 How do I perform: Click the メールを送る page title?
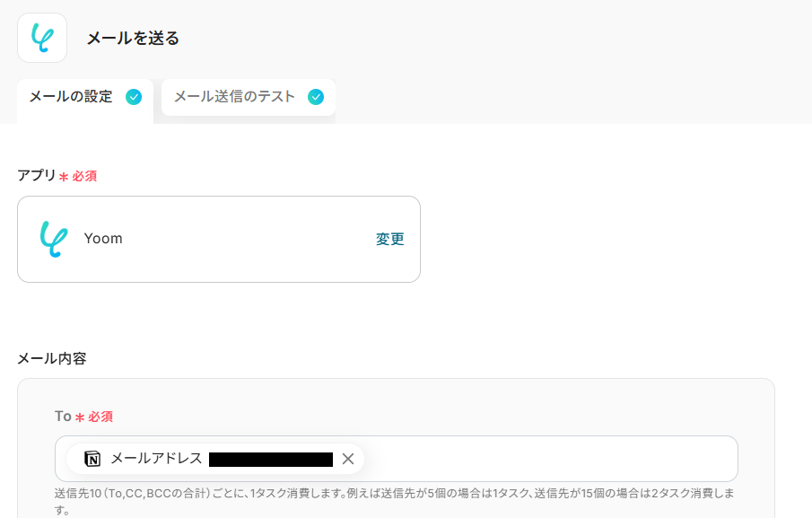pos(133,39)
